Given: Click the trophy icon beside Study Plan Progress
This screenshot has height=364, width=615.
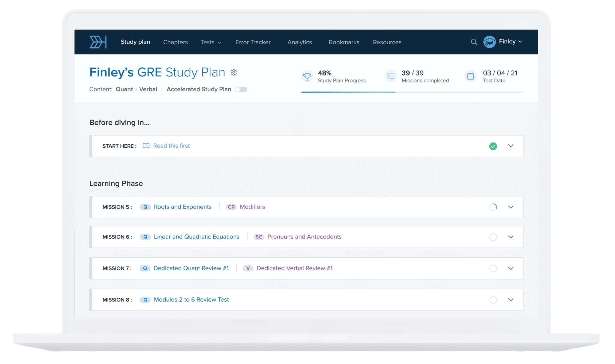Looking at the screenshot, I should coord(307,76).
